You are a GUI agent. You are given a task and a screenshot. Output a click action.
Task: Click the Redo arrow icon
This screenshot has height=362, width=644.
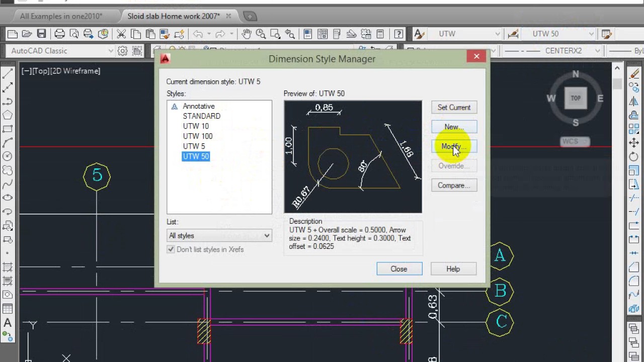(220, 34)
